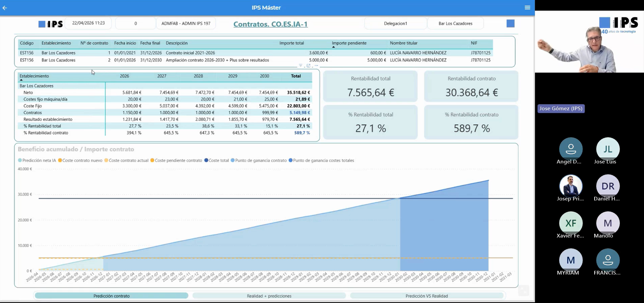Open the hamburger menu in the header

(527, 8)
